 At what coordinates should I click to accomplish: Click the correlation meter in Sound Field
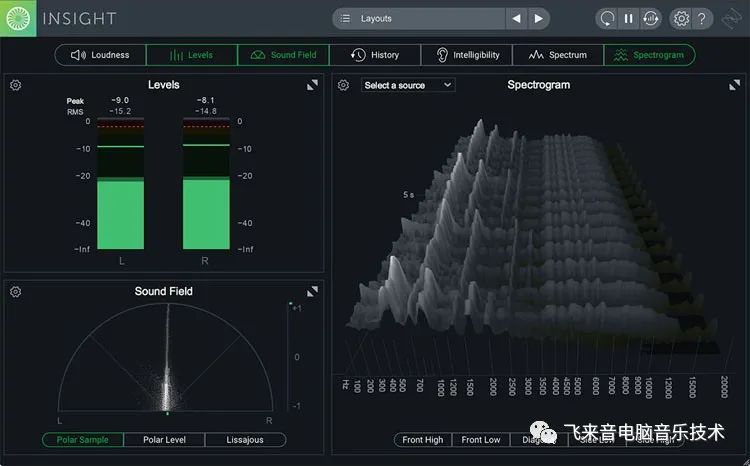(290, 357)
